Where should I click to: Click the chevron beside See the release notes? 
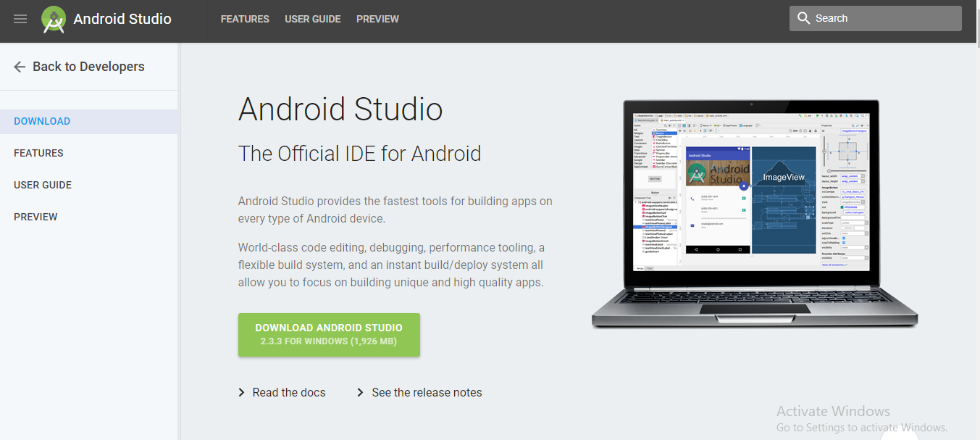coord(360,392)
